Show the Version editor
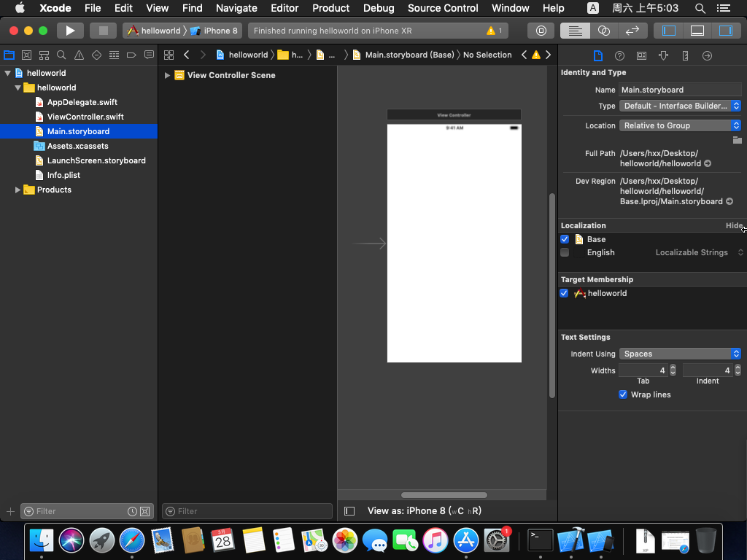 pyautogui.click(x=632, y=31)
